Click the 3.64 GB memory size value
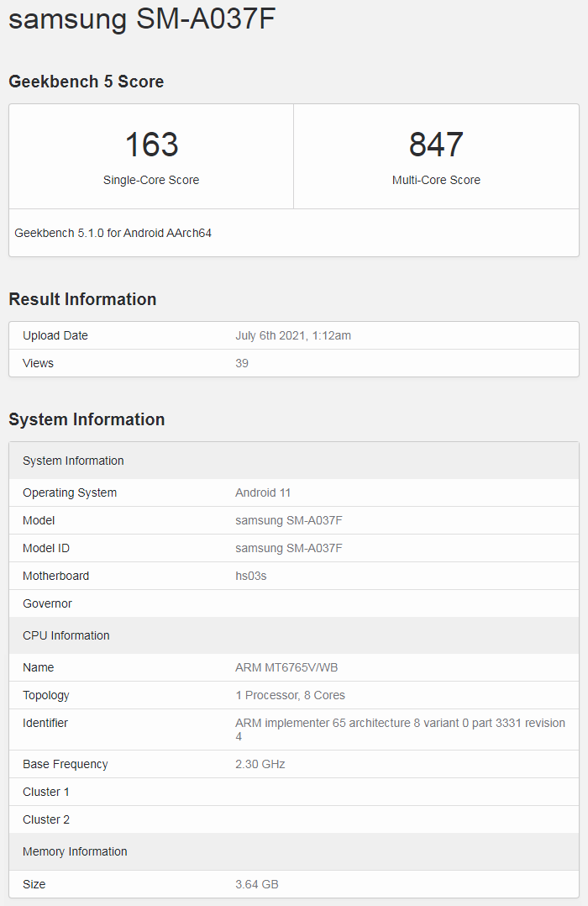The height and width of the screenshot is (906, 588). [257, 884]
